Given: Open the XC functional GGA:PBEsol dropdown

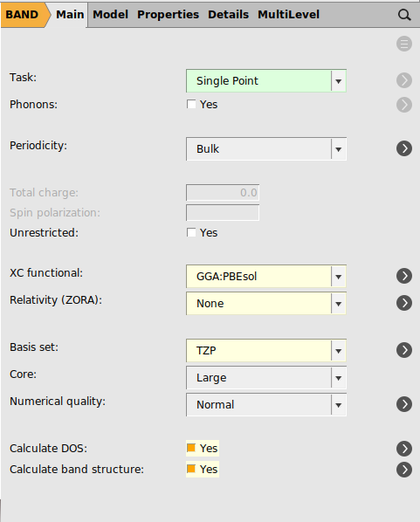Looking at the screenshot, I should [x=266, y=277].
